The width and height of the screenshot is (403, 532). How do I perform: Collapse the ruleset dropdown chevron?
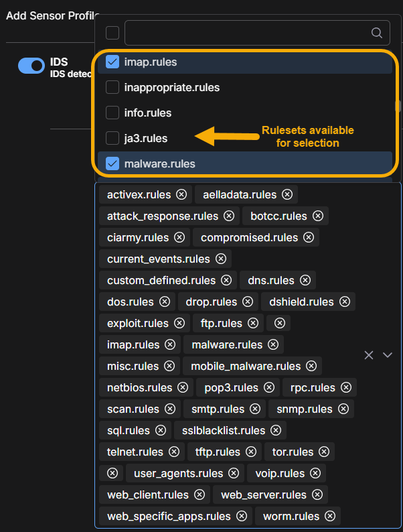pos(387,355)
